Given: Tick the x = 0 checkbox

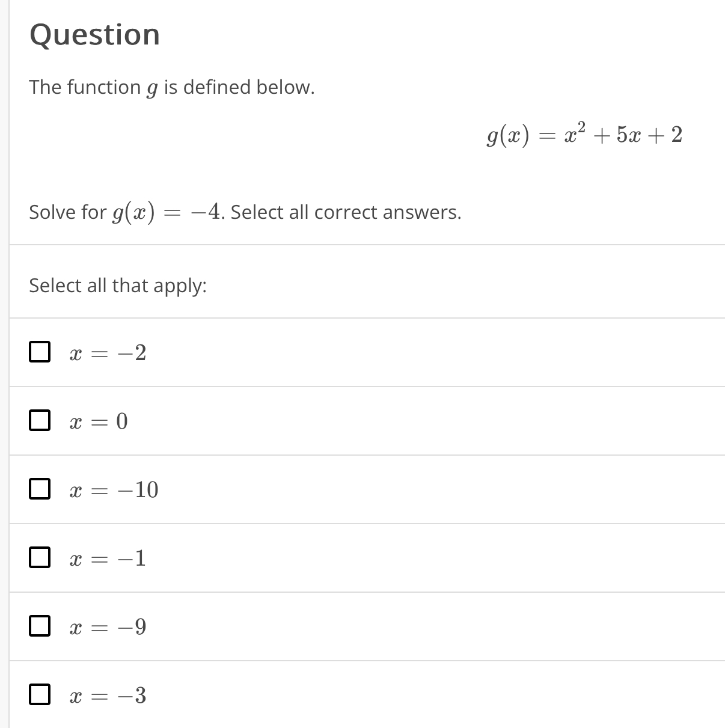Looking at the screenshot, I should tap(40, 421).
